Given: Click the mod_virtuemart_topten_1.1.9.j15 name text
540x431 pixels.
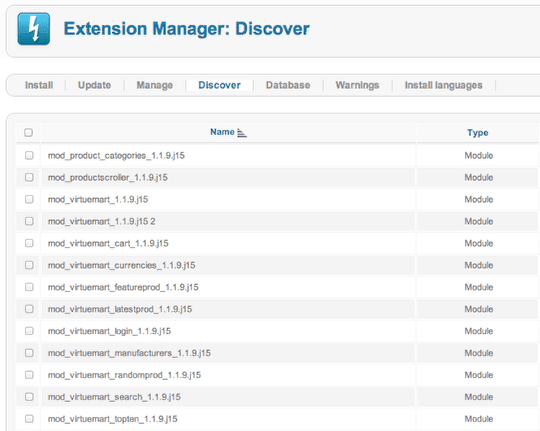Looking at the screenshot, I should click(113, 419).
